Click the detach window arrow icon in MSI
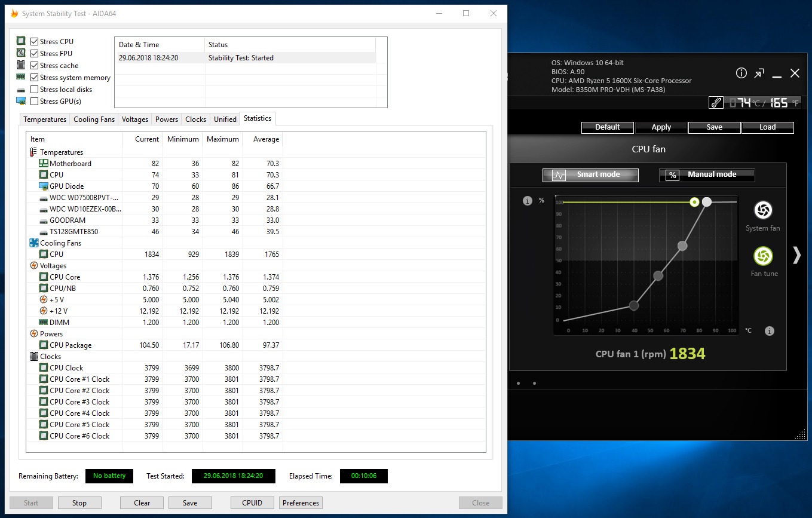The image size is (812, 518). click(759, 73)
